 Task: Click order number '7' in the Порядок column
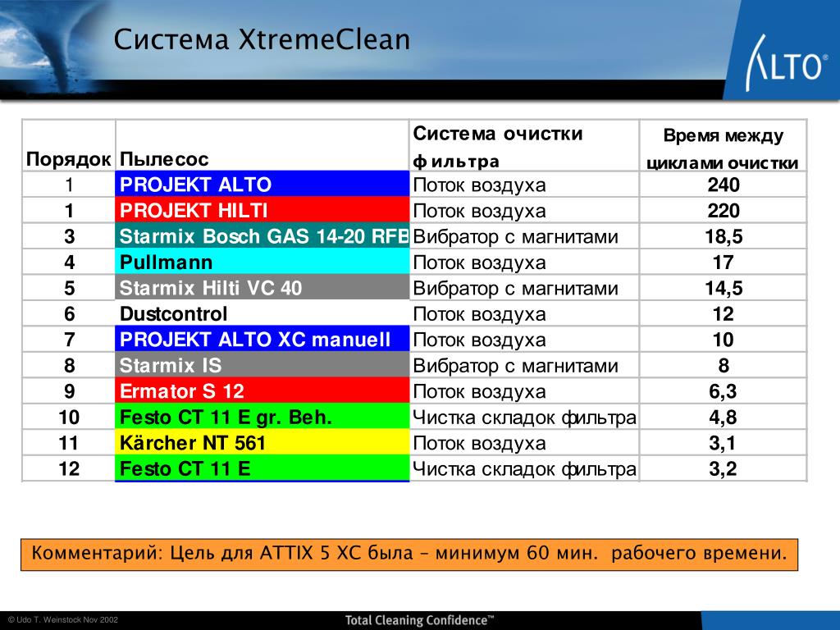[x=69, y=340]
